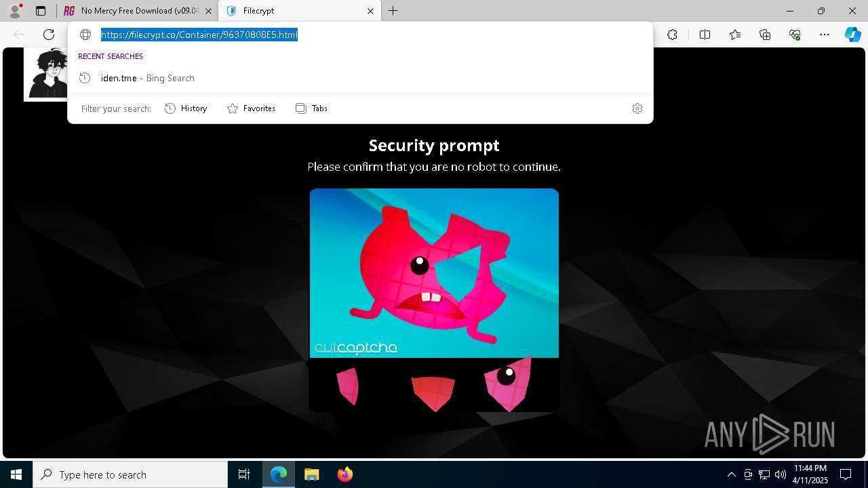Click the avatar image in page corner

pyautogui.click(x=46, y=75)
